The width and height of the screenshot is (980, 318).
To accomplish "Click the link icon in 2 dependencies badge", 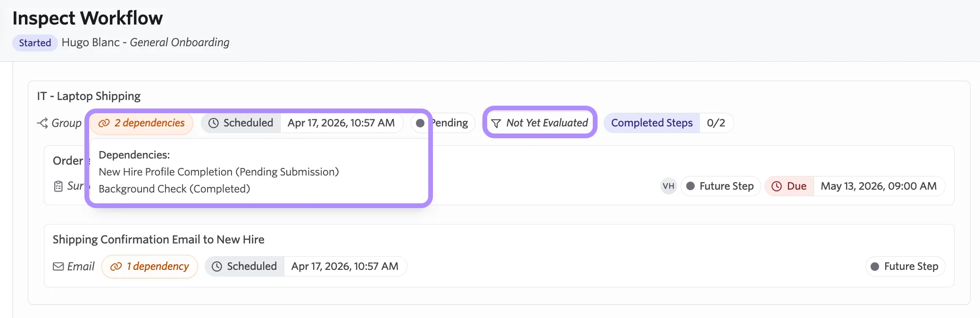I will (104, 123).
